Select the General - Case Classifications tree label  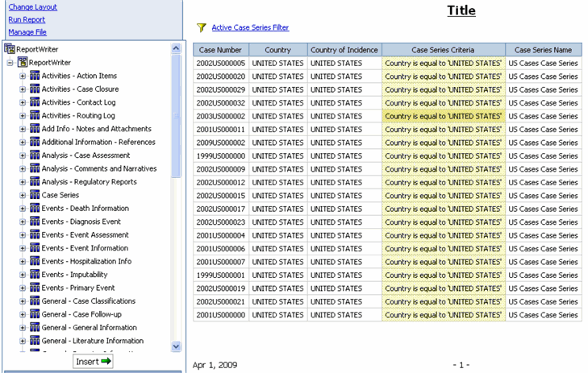(x=89, y=300)
